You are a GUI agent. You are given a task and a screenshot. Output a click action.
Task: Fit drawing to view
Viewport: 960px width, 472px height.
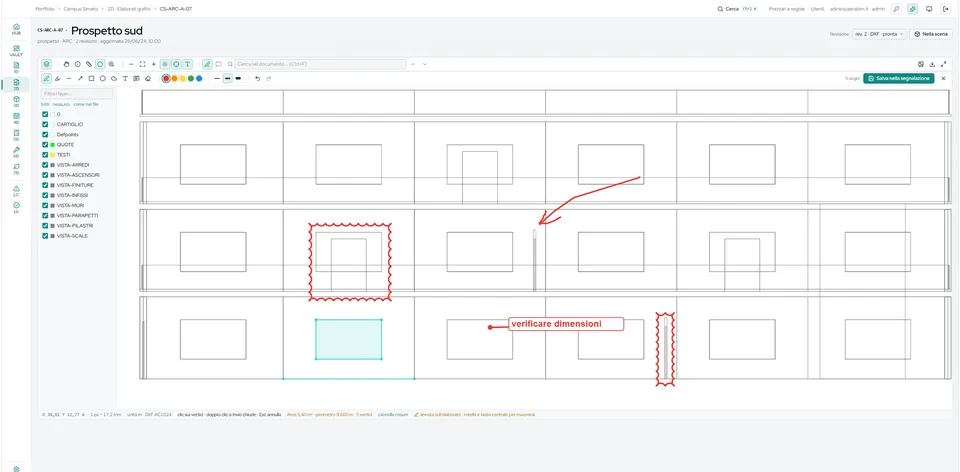tap(142, 64)
